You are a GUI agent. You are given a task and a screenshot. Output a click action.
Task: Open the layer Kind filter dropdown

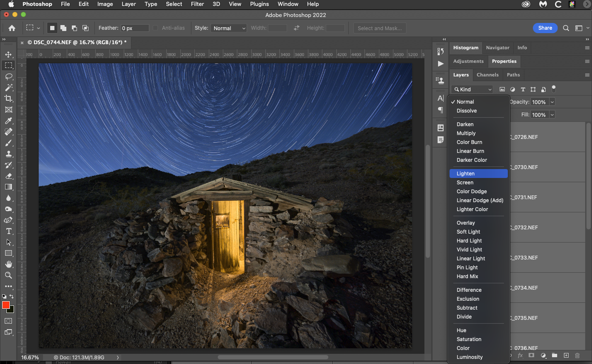(472, 89)
